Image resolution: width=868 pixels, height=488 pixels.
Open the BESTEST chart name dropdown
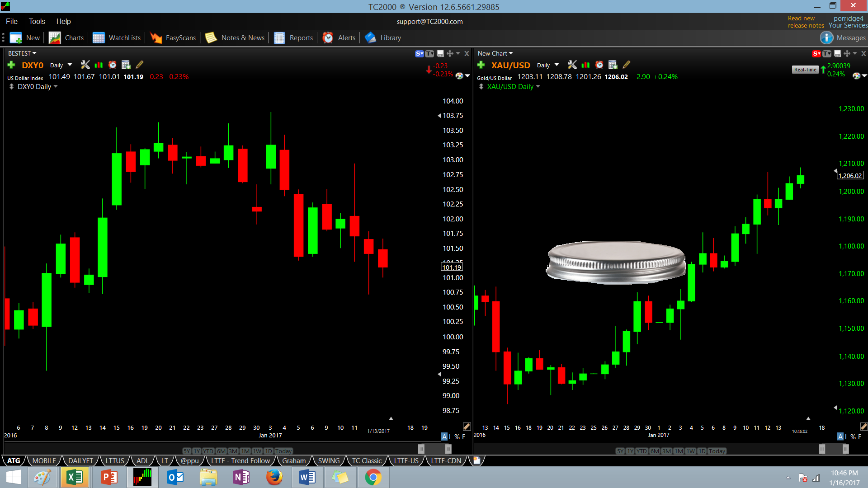(22, 53)
